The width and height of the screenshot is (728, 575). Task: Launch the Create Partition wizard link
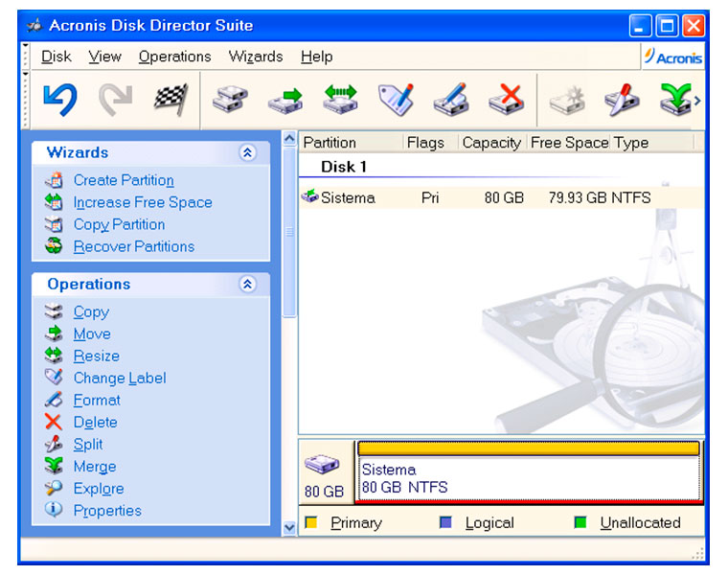tap(124, 180)
